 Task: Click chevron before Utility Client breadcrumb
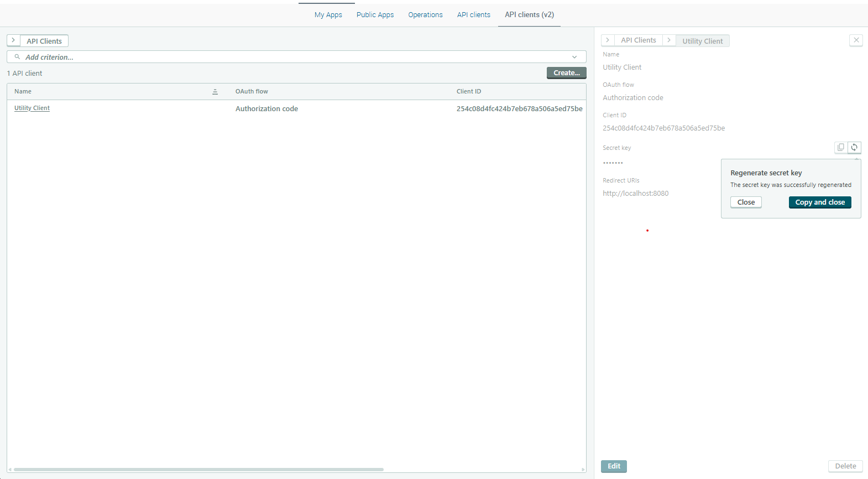669,40
